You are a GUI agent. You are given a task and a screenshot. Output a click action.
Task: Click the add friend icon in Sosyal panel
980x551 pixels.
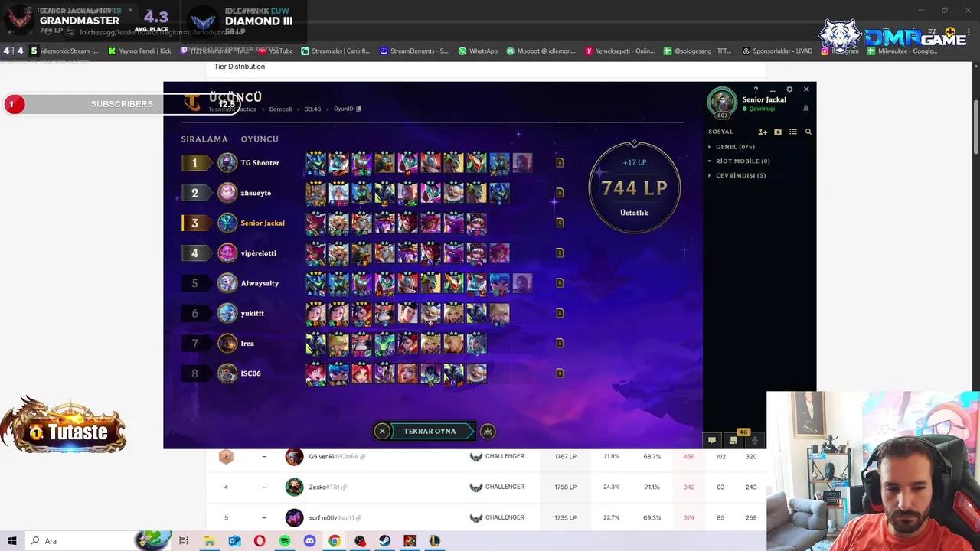pyautogui.click(x=763, y=132)
